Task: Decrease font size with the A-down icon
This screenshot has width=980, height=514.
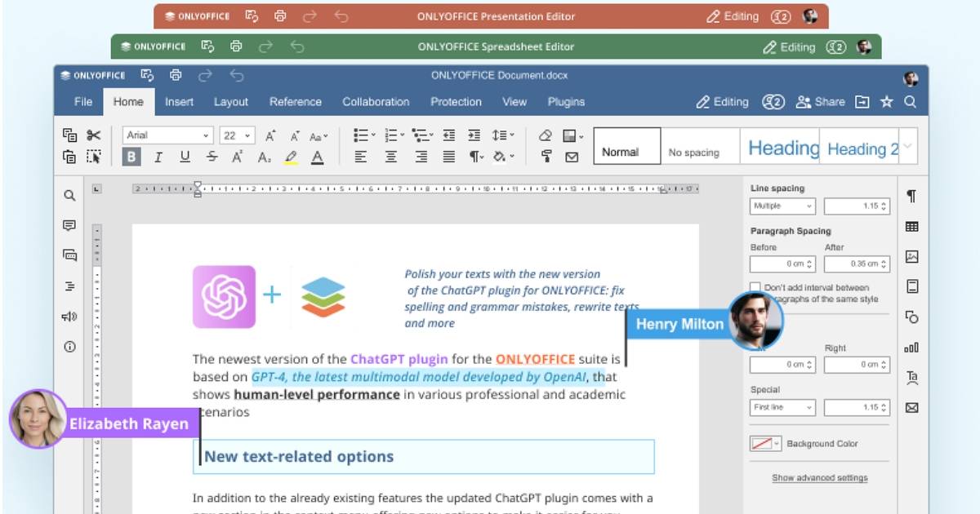Action: pyautogui.click(x=294, y=135)
